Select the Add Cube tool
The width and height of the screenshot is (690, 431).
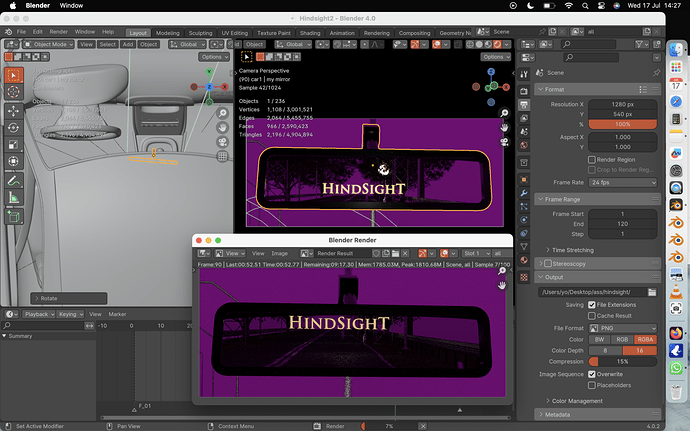click(x=14, y=217)
